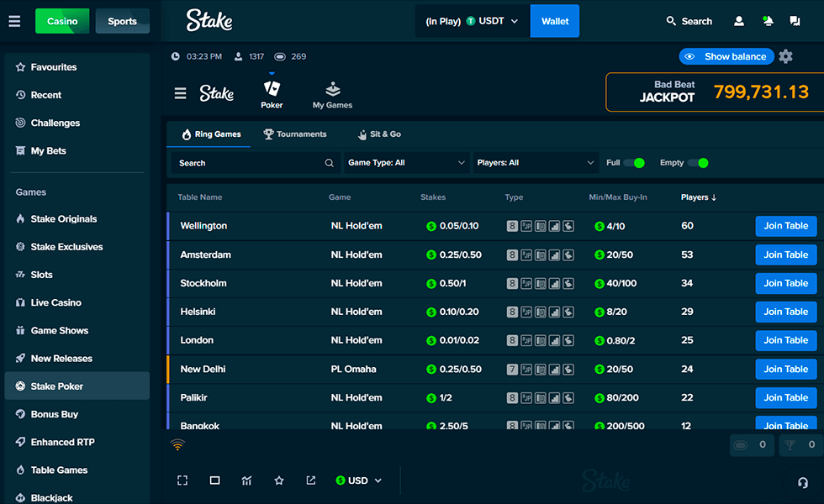Open the chat panel icon
The height and width of the screenshot is (504, 824).
795,21
